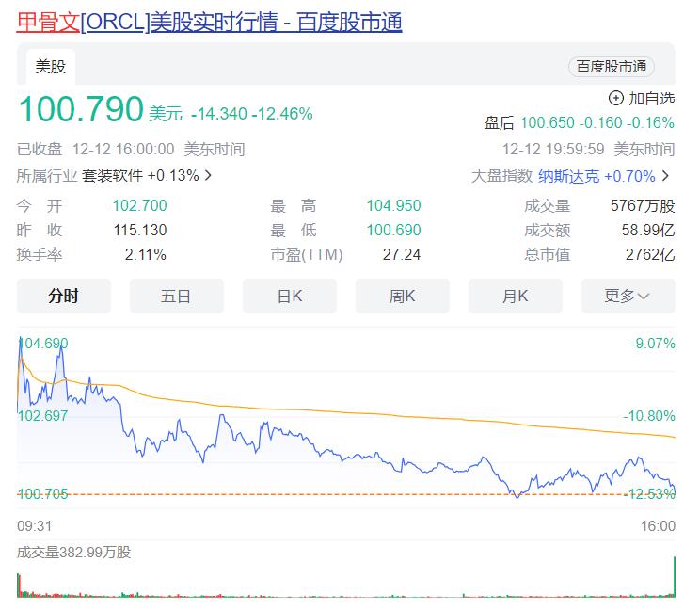Click the 最低 value 100.690
Viewport: 700px width, 610px height.
pyautogui.click(x=393, y=230)
